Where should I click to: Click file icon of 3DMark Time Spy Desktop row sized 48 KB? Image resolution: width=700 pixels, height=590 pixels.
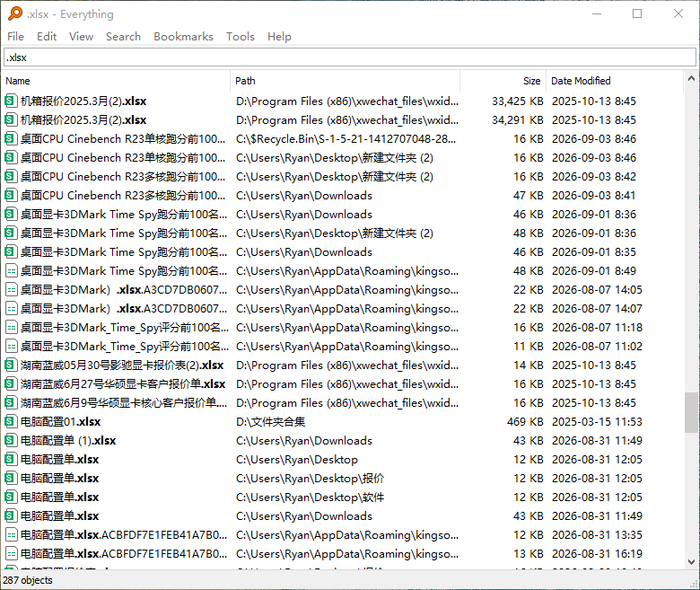click(x=11, y=233)
